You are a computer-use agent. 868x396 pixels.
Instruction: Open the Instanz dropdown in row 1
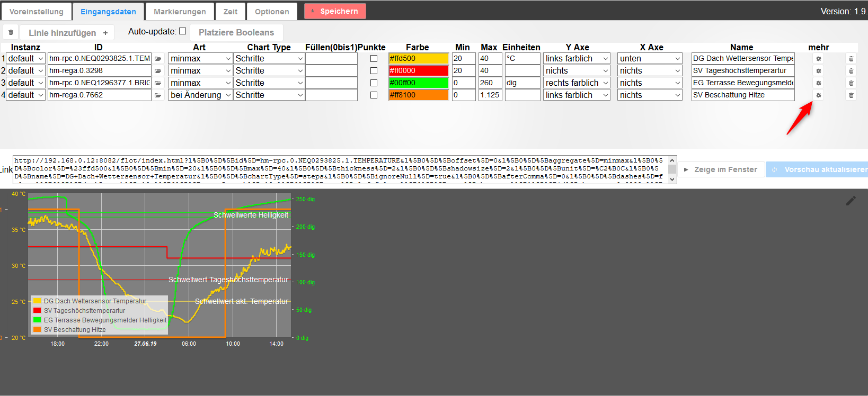26,58
